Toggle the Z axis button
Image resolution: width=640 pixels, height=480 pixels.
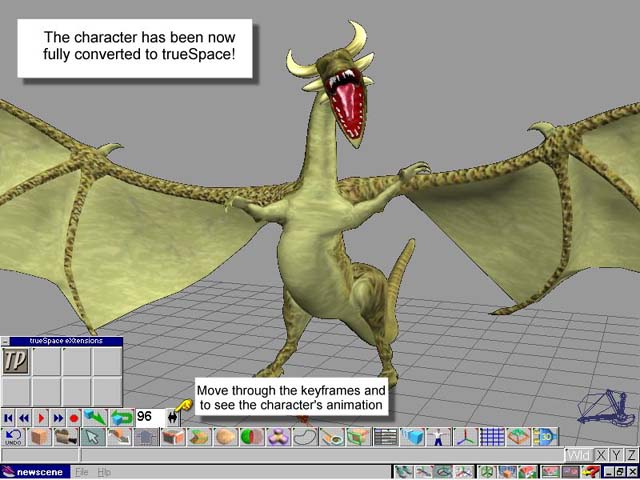tap(631, 455)
